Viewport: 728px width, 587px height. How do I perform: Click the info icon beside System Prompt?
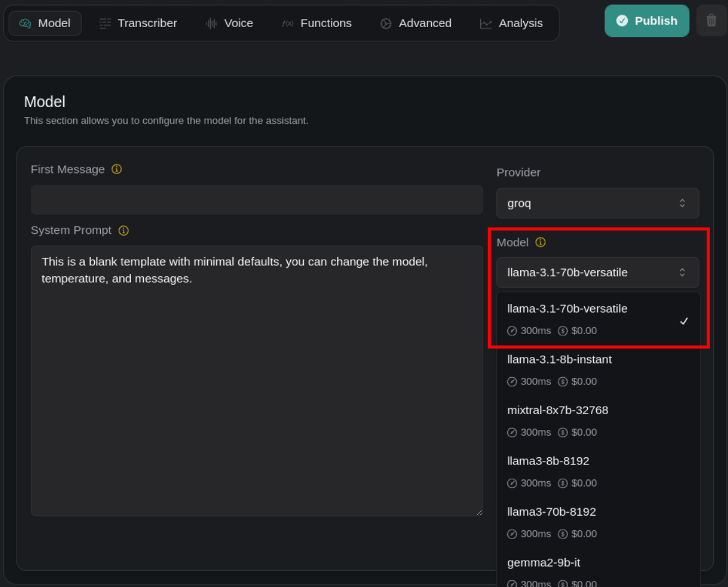pos(124,231)
